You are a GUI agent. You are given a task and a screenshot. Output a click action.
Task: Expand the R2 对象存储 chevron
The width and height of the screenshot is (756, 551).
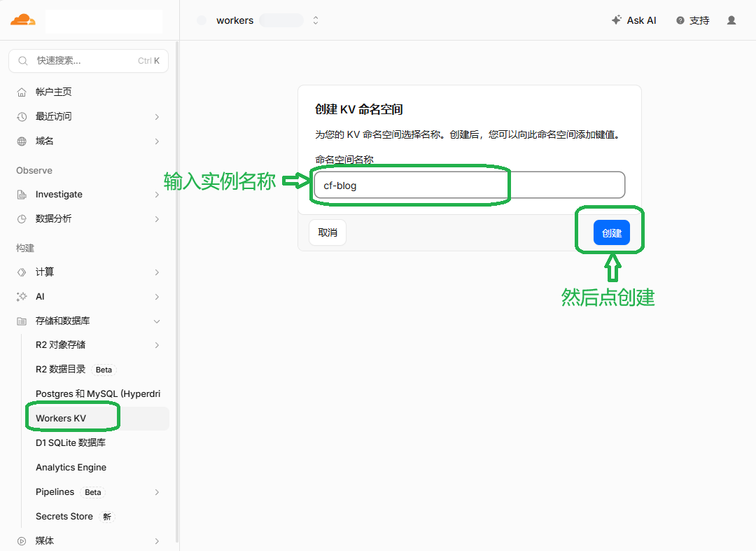pyautogui.click(x=157, y=345)
